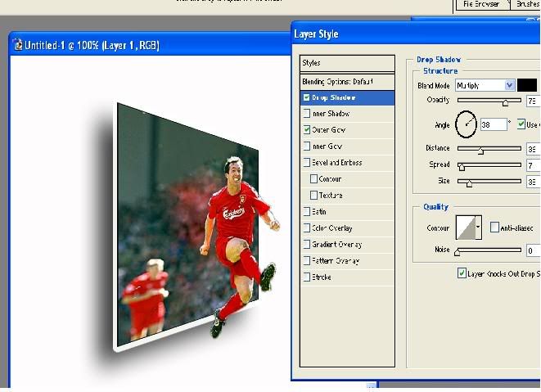Image resolution: width=541 pixels, height=392 pixels.
Task: Click the Distance value field
Action: [x=534, y=149]
